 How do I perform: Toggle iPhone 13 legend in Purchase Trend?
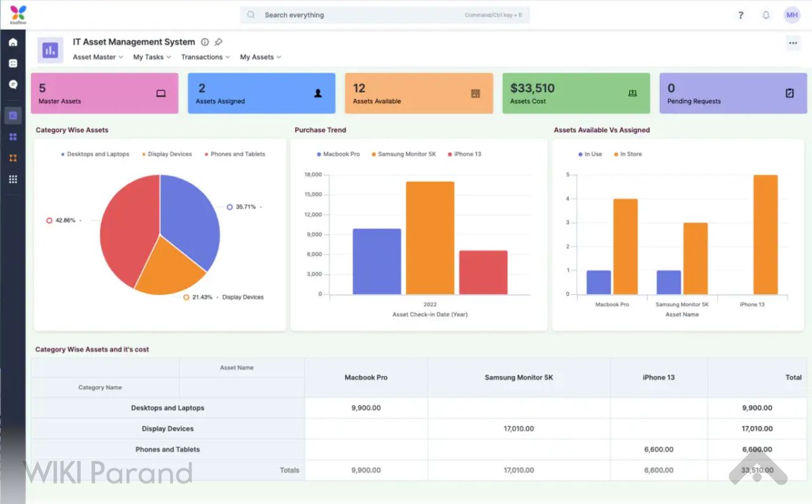pyautogui.click(x=464, y=154)
